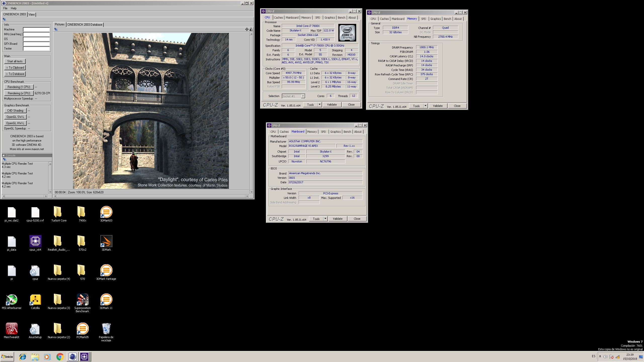644x362 pixels.
Task: Open the Bench tab in the CPU-Z Mainboard window
Action: [x=347, y=132]
